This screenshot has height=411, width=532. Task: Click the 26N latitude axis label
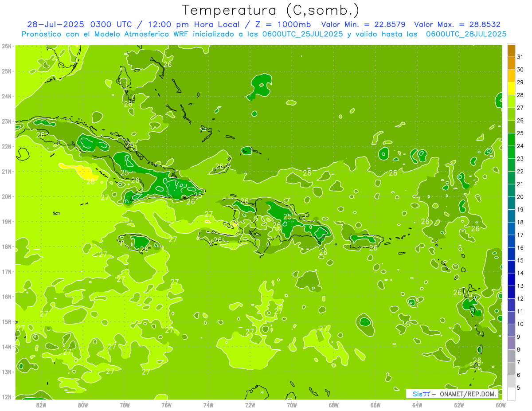pyautogui.click(x=7, y=46)
